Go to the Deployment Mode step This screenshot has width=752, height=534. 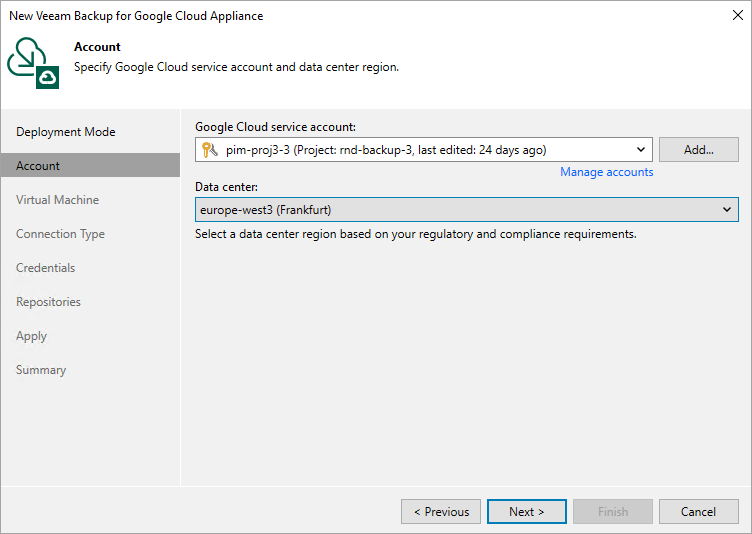(66, 132)
